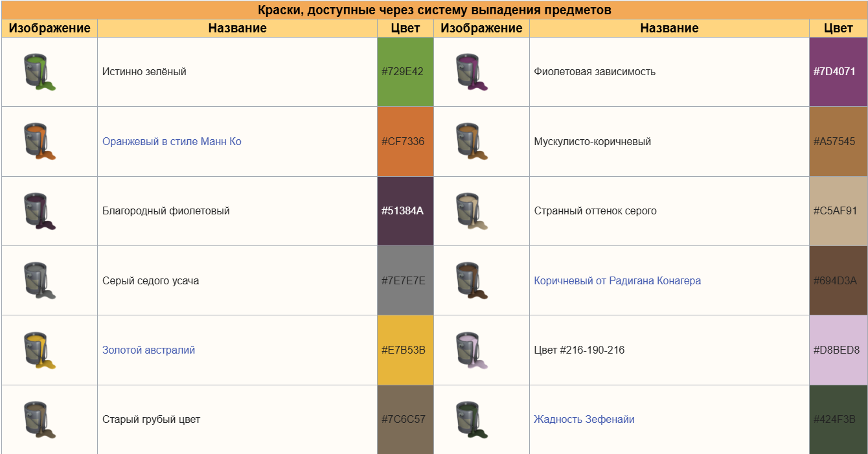Screen dimensions: 868x454
Task: Click the gray swatch #7E7E7E
Action: (x=405, y=280)
